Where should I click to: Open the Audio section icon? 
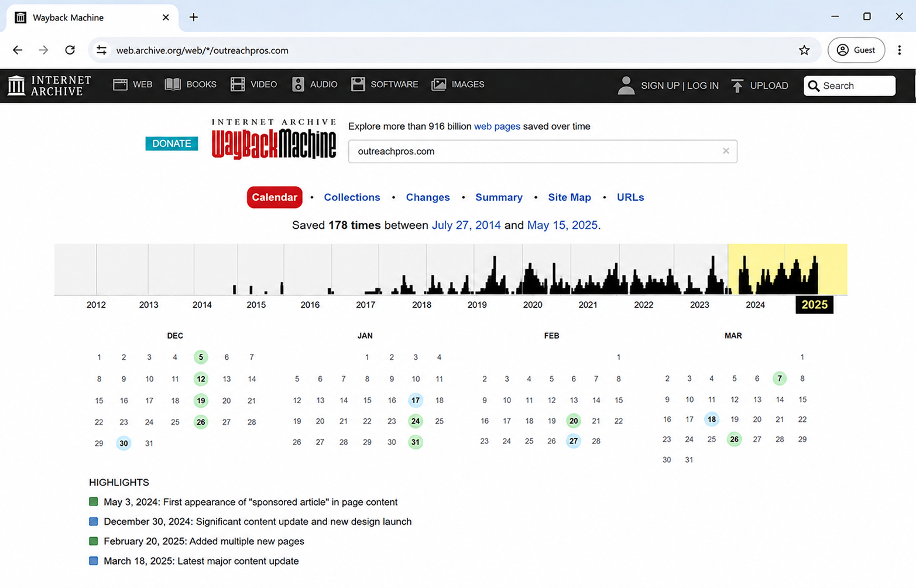[298, 85]
